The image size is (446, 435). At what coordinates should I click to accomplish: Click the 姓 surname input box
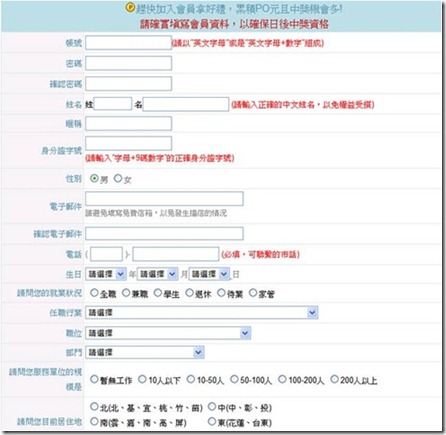point(113,104)
